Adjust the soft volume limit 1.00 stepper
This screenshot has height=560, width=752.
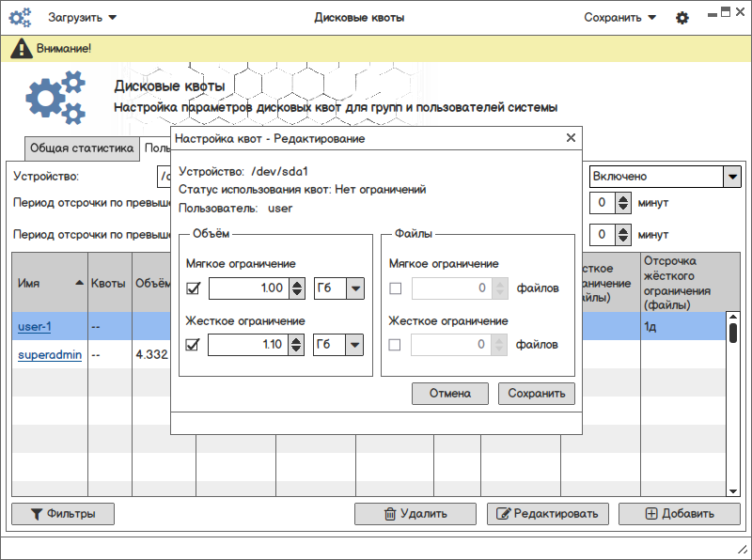point(297,288)
